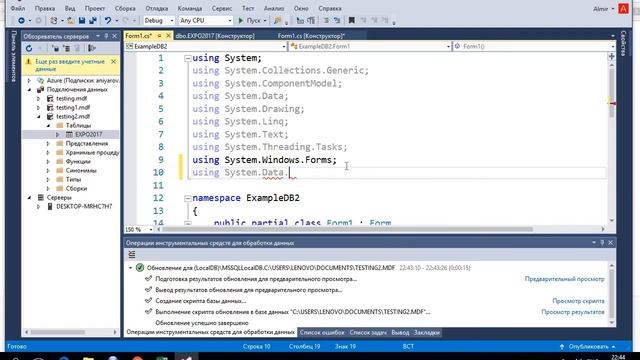
Task: Open the ExampleDB2 project scope dropdown
Action: click(x=284, y=47)
